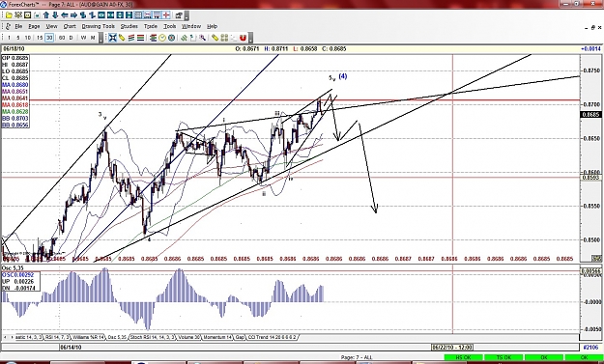604x364 pixels.
Task: Open the Trade menu
Action: [x=151, y=26]
